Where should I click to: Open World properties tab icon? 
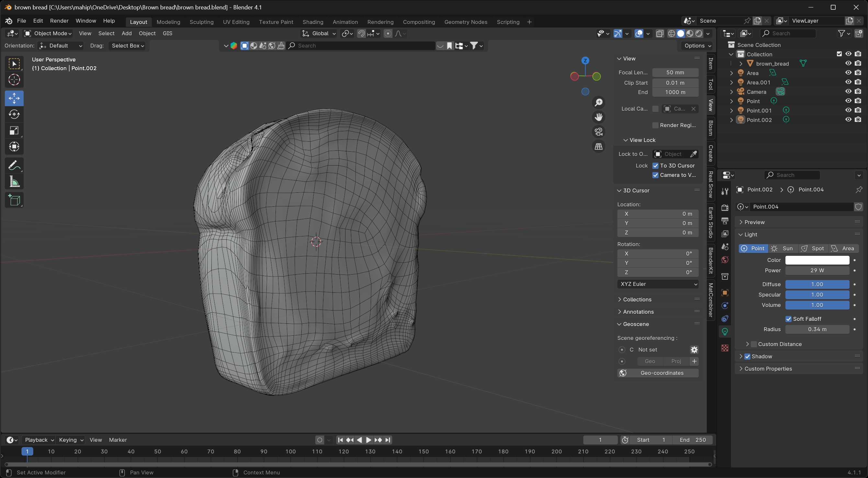pos(725,260)
